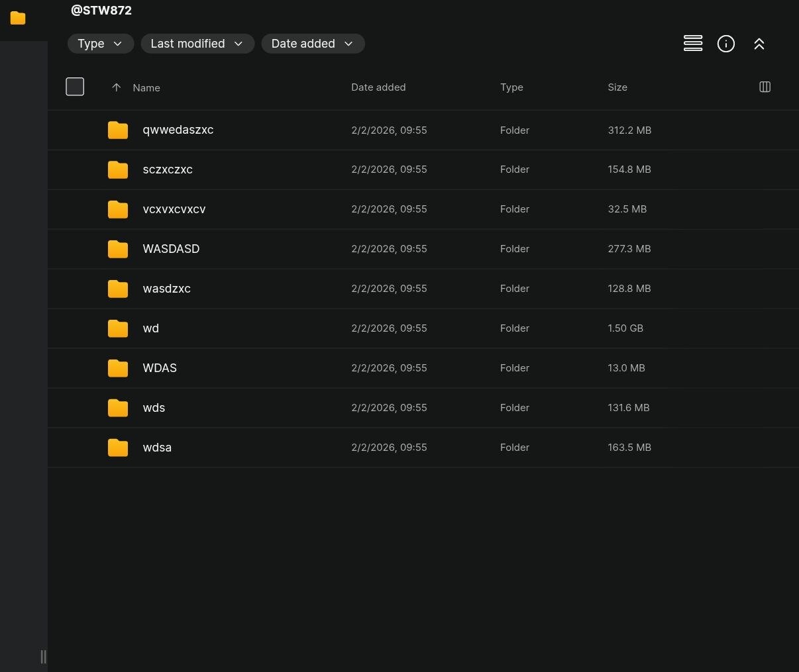Open the WASDASD folder name
This screenshot has width=799, height=672.
[x=171, y=249]
